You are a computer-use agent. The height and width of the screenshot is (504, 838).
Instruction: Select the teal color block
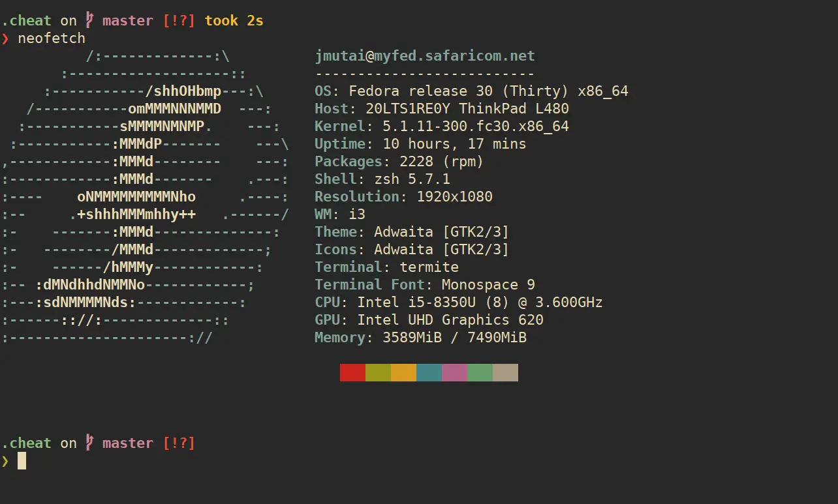click(429, 372)
